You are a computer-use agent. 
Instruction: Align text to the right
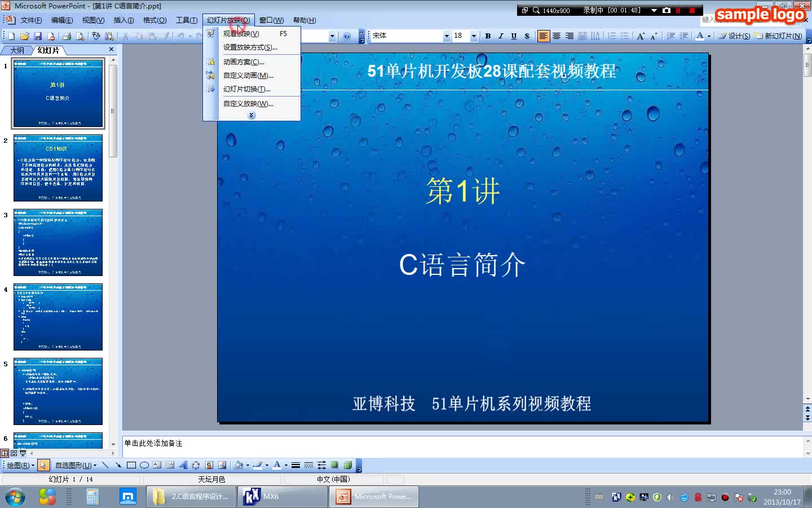coord(570,36)
